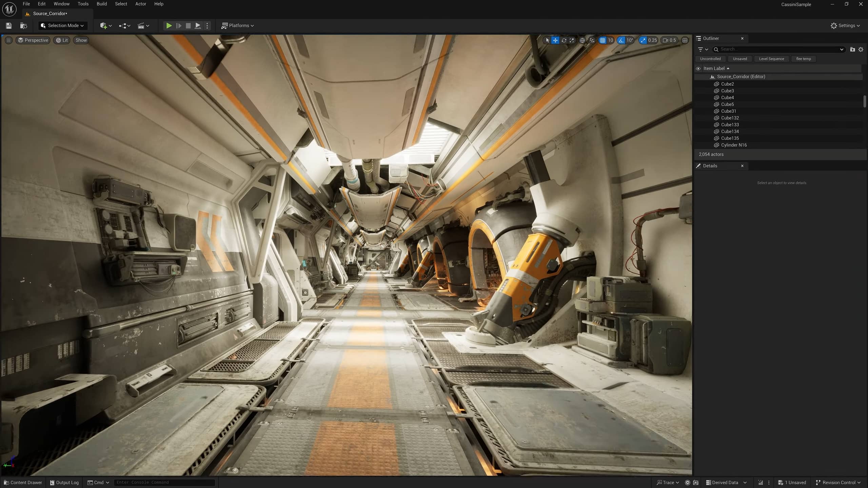Viewport: 868px width, 488px height.
Task: Click the world coordinate system globe icon
Action: pos(582,40)
